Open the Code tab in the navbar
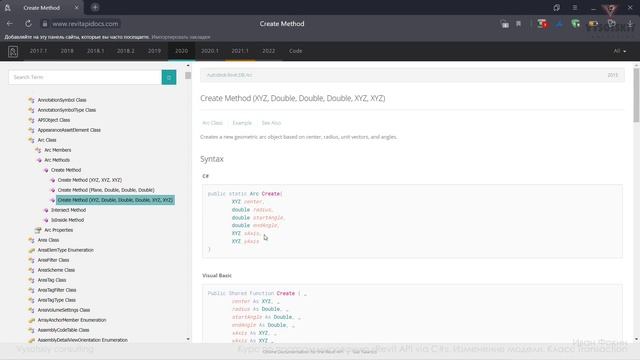Image resolution: width=640 pixels, height=360 pixels. [x=296, y=51]
